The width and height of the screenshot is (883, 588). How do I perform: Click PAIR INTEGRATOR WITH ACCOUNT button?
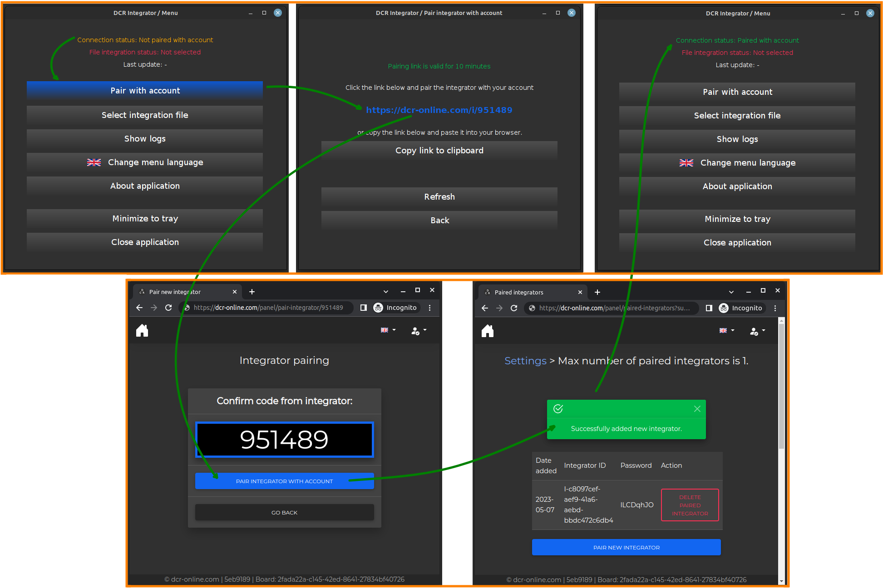click(x=284, y=481)
